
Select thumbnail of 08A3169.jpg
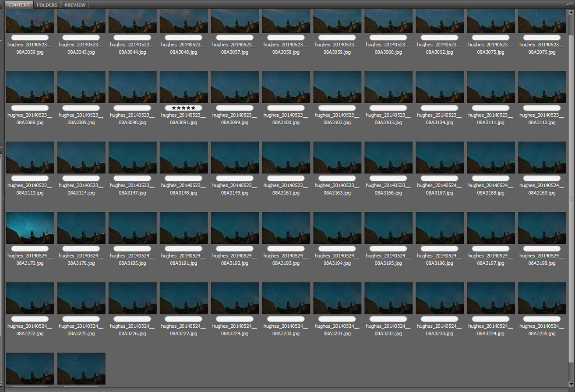tap(542, 157)
